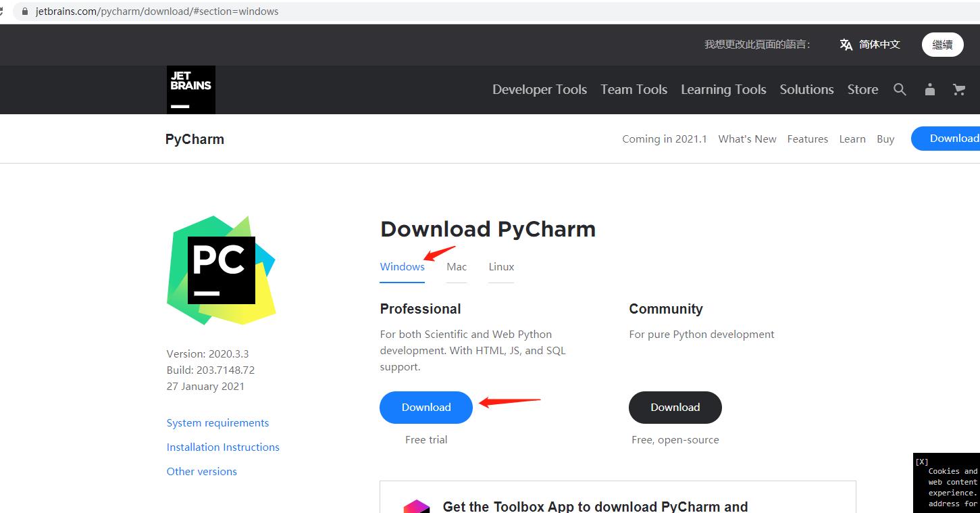Click the PyCharm PC logo

tap(222, 270)
